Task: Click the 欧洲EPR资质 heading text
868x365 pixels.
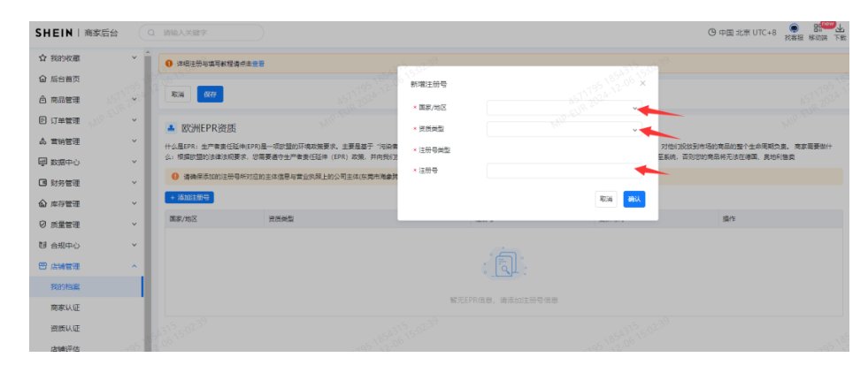Action: coord(209,128)
